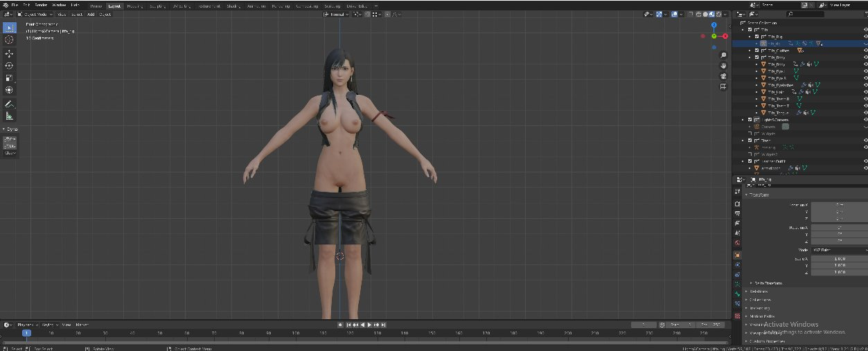Open the Render menu

41,5
